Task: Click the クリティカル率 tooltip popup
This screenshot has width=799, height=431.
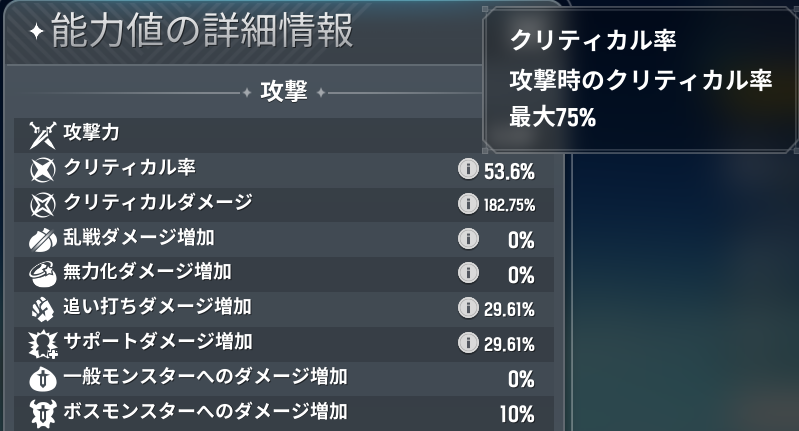Action: click(x=640, y=79)
